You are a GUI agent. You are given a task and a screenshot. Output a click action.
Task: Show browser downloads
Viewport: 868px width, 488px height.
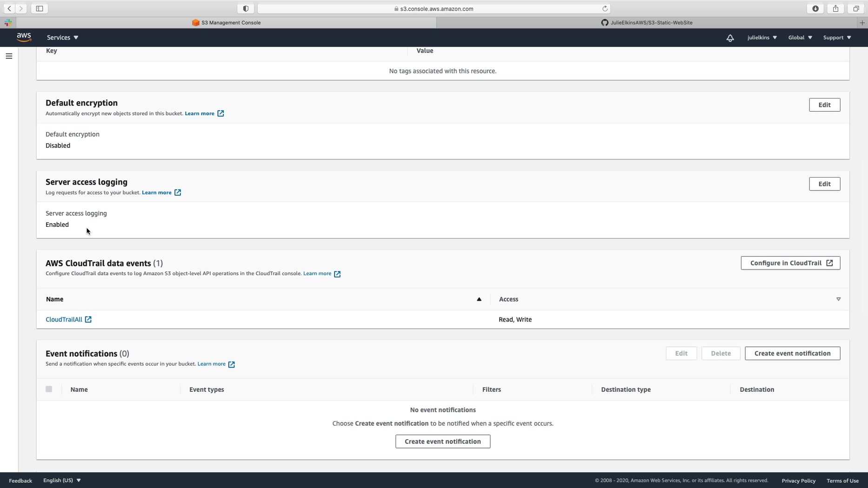pyautogui.click(x=815, y=8)
